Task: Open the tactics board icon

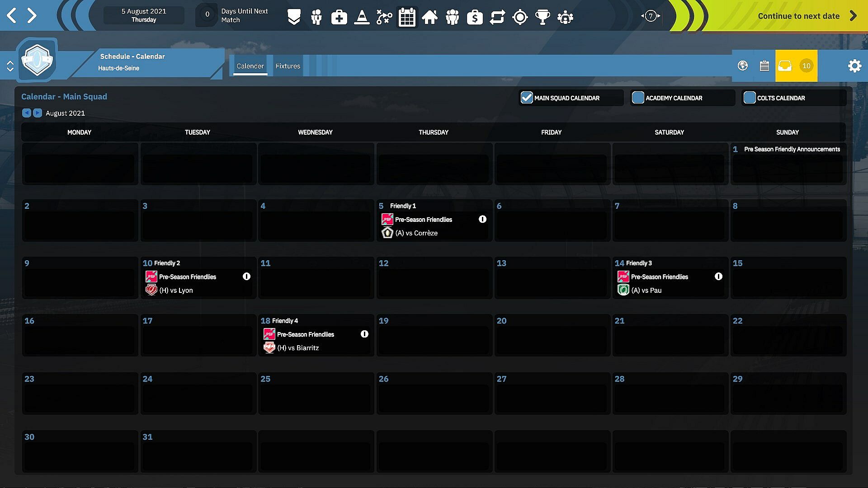Action: click(x=384, y=17)
